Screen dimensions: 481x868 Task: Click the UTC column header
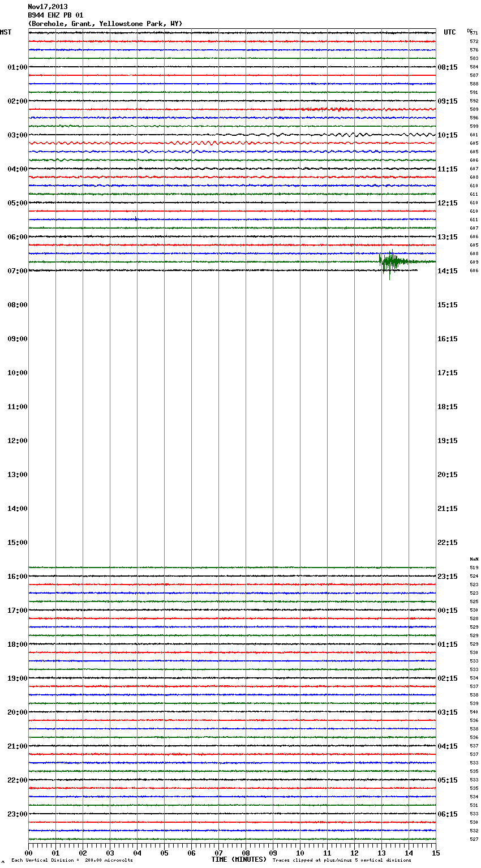pos(450,32)
